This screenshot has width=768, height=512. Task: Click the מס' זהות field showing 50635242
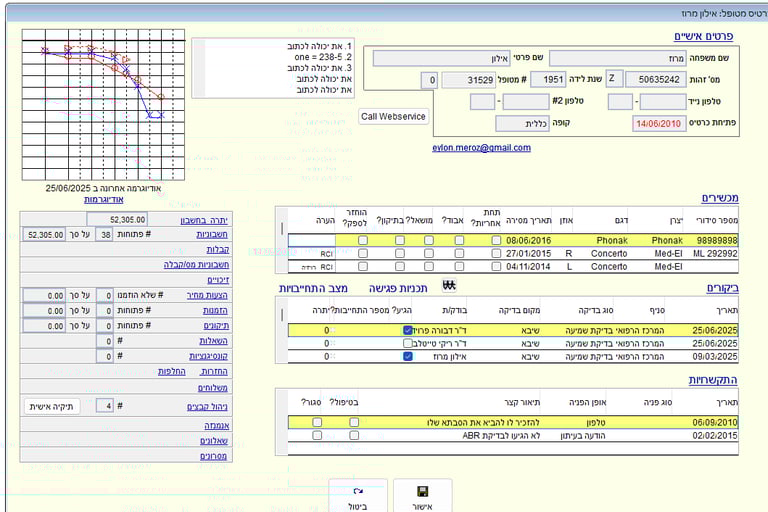pyautogui.click(x=656, y=79)
